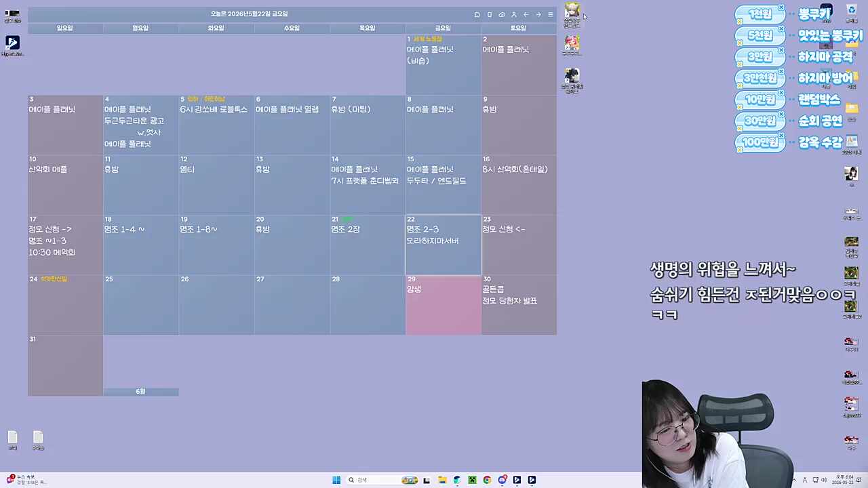The height and width of the screenshot is (488, 868).
Task: Open the blonde character desktop shortcut
Action: 572,14
